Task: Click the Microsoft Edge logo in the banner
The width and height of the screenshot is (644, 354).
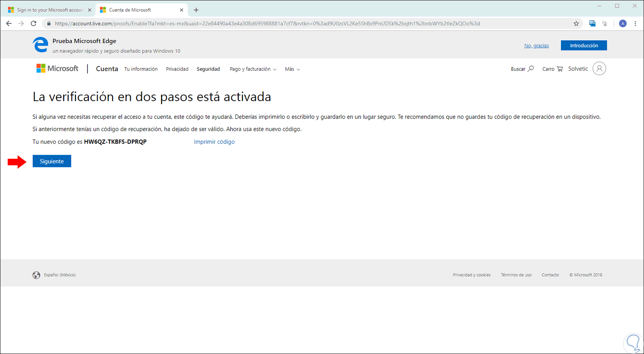Action: [41, 45]
